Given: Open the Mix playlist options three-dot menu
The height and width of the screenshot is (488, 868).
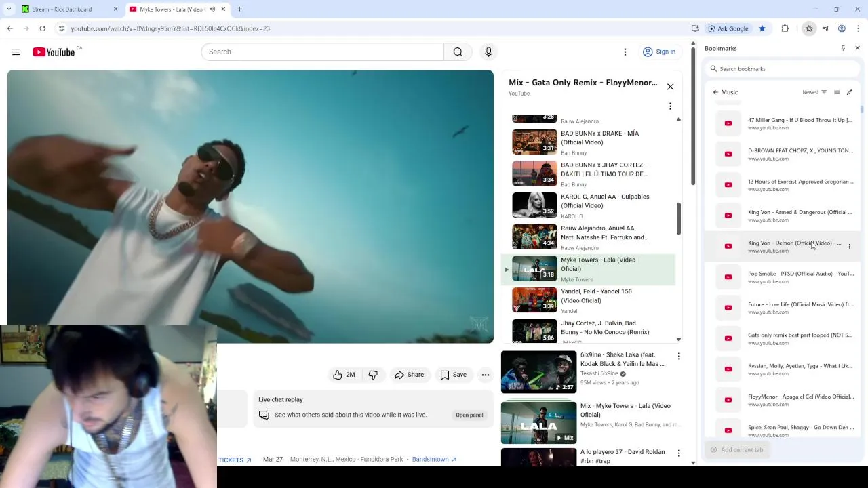Looking at the screenshot, I should (x=670, y=106).
